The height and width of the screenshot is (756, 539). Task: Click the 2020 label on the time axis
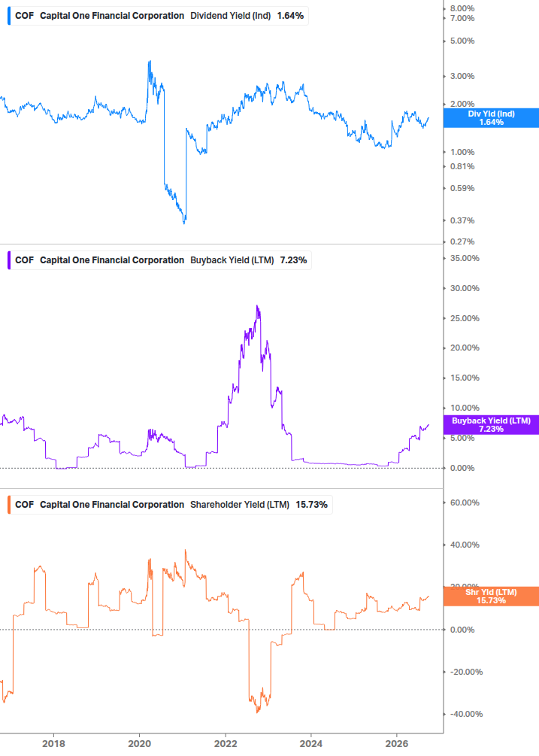(139, 744)
